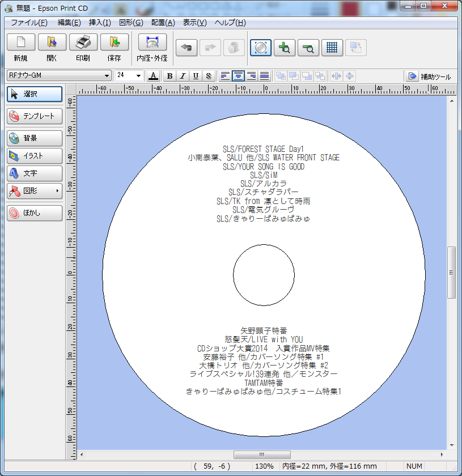462x476 pixels.
Task: Click the scroll up arrow
Action: pos(452,101)
